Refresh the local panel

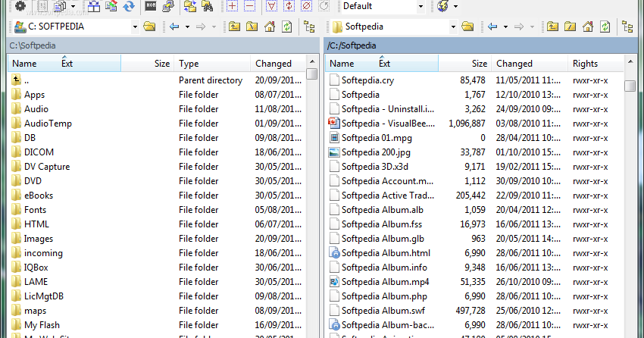[x=286, y=27]
